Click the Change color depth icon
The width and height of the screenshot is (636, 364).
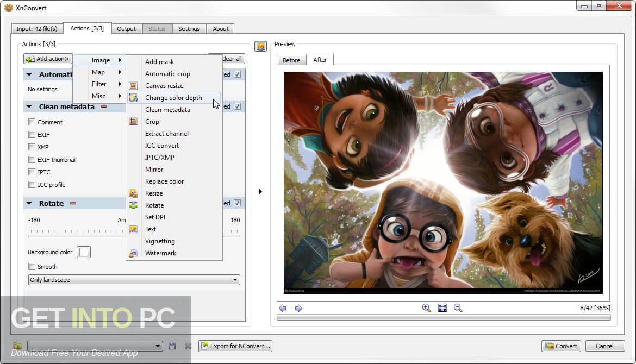(133, 97)
